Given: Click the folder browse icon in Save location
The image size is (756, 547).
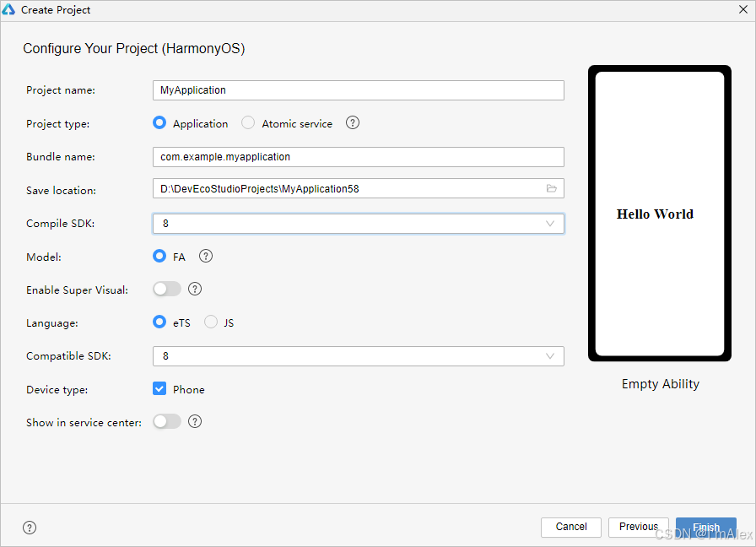Looking at the screenshot, I should pos(552,188).
